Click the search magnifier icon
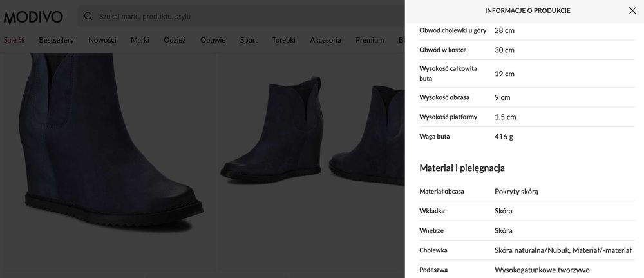Viewport: 644px width, 278px height. coord(88,16)
